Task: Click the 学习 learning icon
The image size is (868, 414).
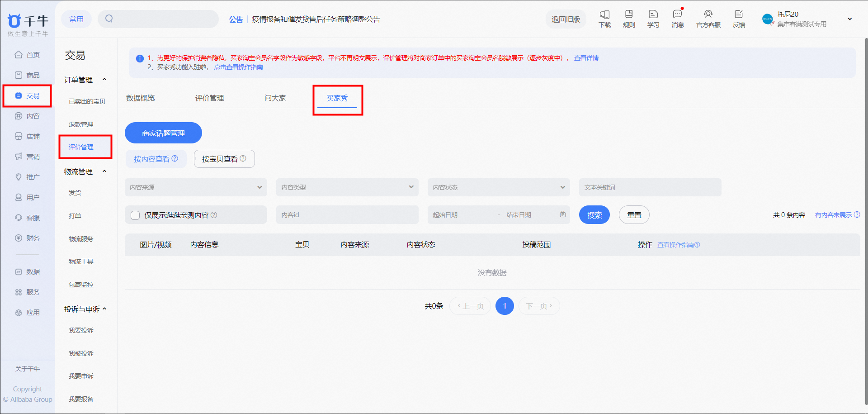Action: click(x=653, y=14)
